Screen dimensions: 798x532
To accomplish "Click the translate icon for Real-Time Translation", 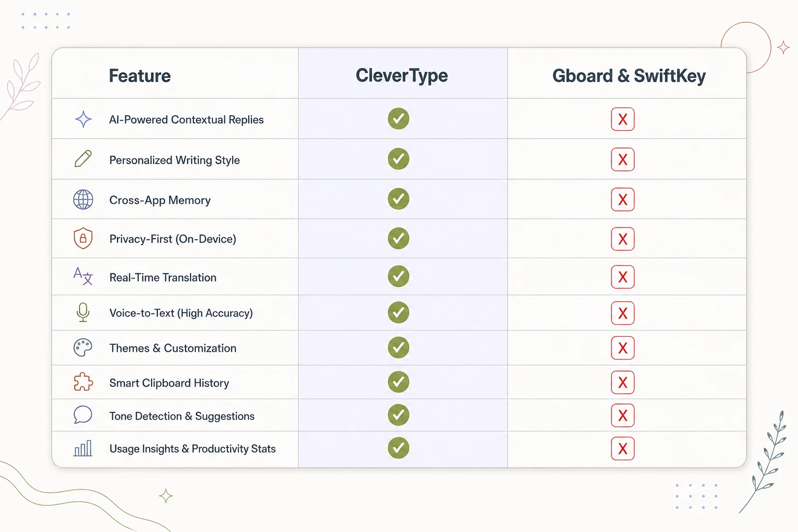I will click(x=83, y=276).
